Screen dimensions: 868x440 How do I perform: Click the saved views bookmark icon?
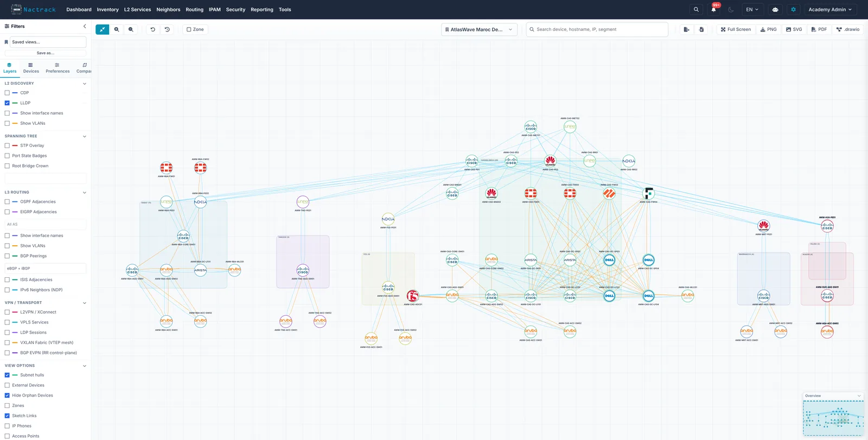(x=6, y=42)
